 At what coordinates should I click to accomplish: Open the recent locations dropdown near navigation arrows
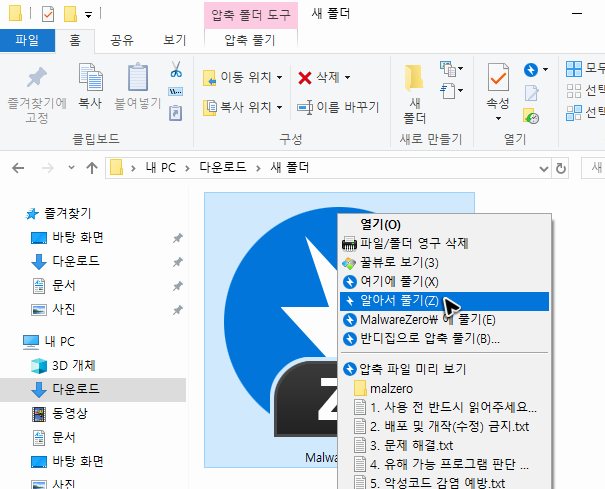click(71, 168)
